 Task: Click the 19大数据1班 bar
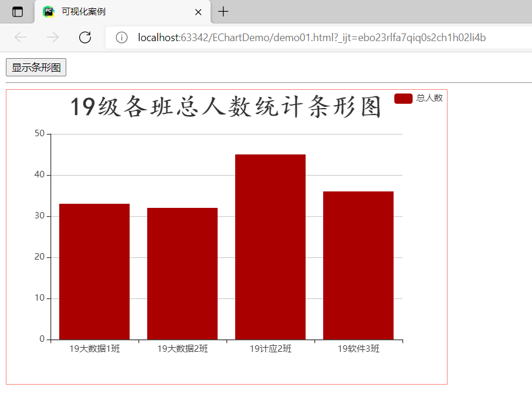94,271
